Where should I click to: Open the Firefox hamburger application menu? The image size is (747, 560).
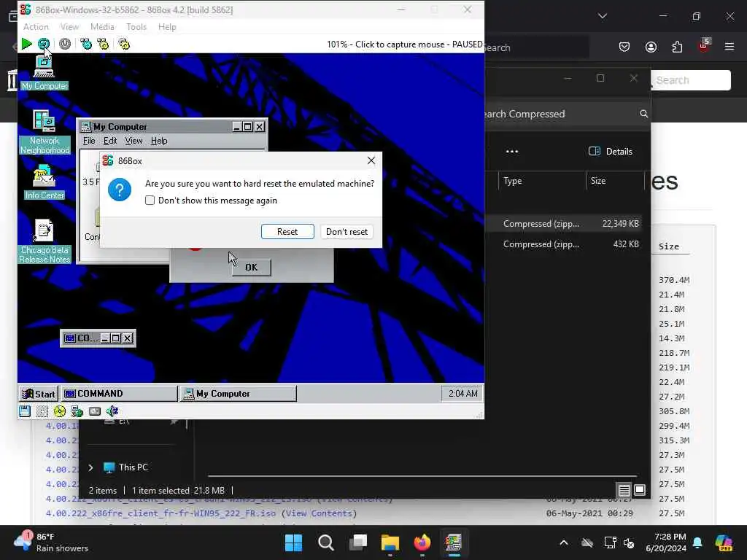(x=729, y=47)
